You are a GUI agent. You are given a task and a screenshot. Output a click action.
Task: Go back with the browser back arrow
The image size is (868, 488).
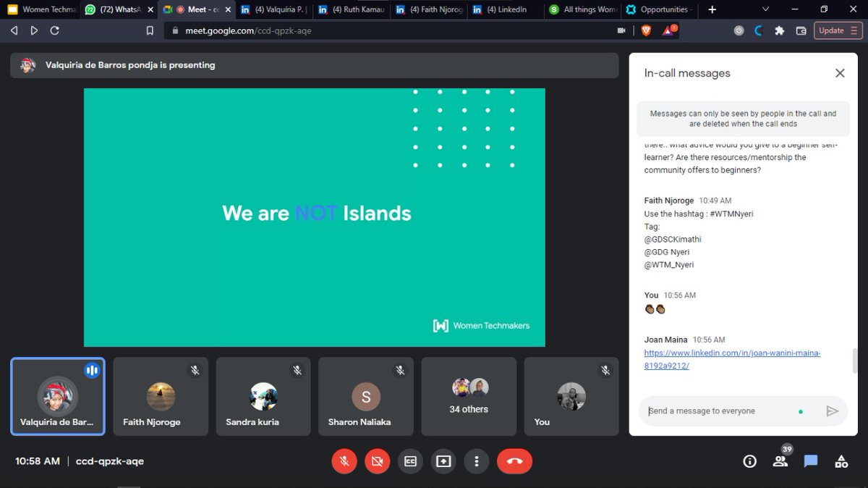(x=14, y=30)
